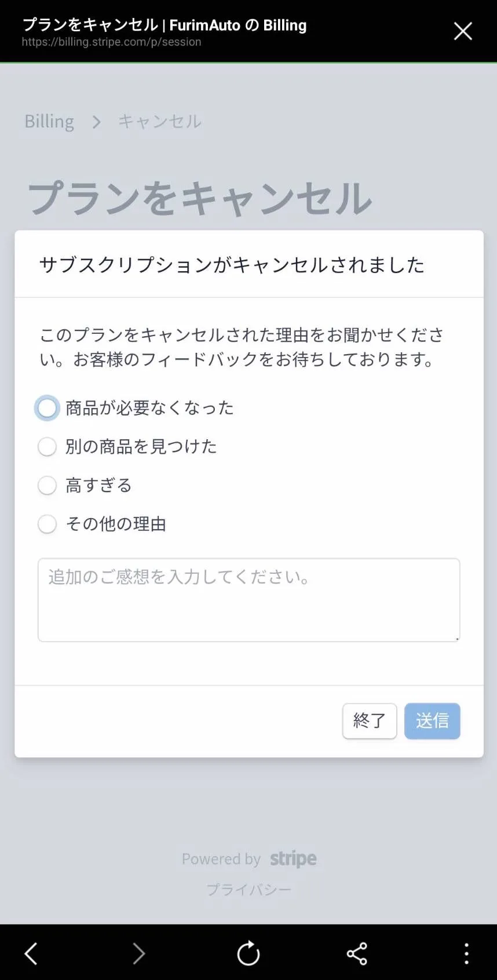The height and width of the screenshot is (980, 497).
Task: Open the Billing breadcrumb link
Action: click(49, 121)
